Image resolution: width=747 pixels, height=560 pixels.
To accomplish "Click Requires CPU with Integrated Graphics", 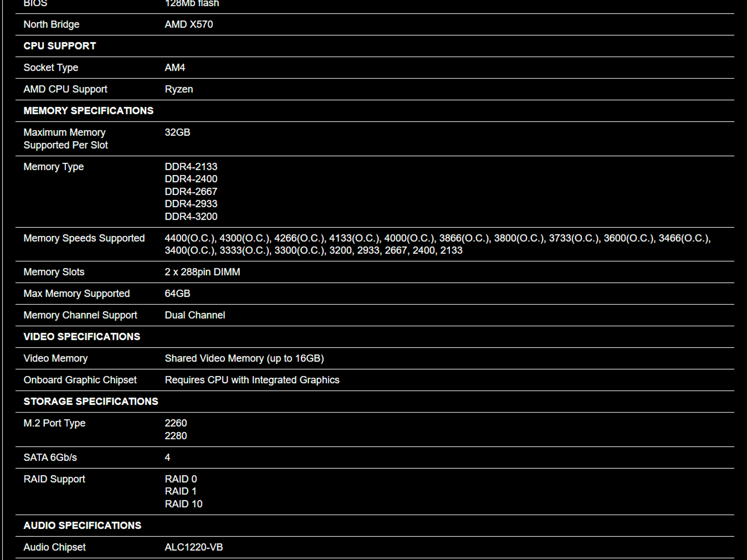I will coord(252,380).
